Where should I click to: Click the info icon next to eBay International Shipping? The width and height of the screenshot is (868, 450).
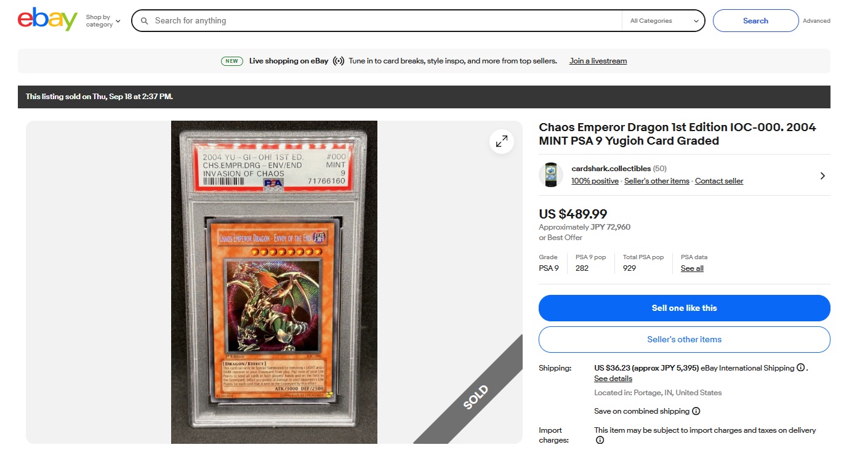800,368
